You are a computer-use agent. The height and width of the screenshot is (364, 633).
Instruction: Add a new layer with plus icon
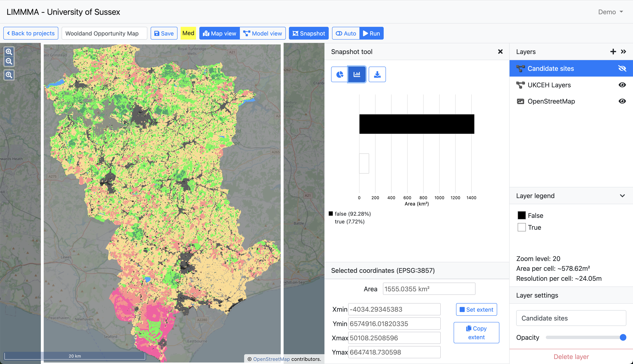point(613,52)
